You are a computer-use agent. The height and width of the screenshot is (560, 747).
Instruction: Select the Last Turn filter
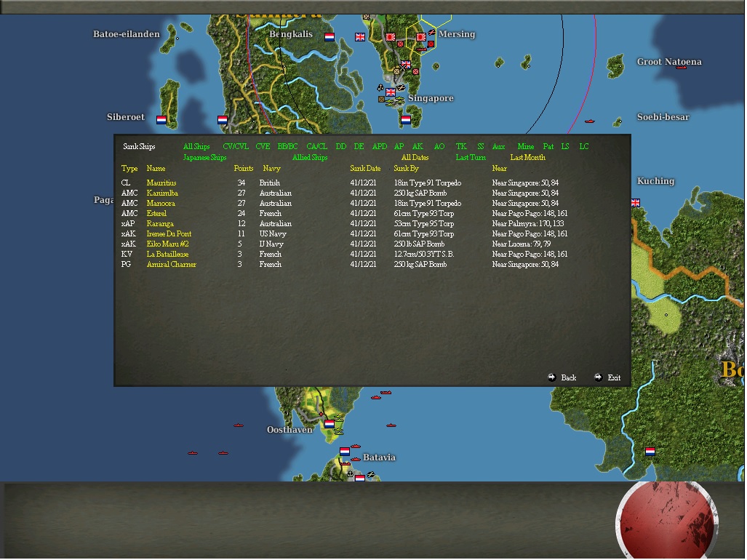click(471, 158)
